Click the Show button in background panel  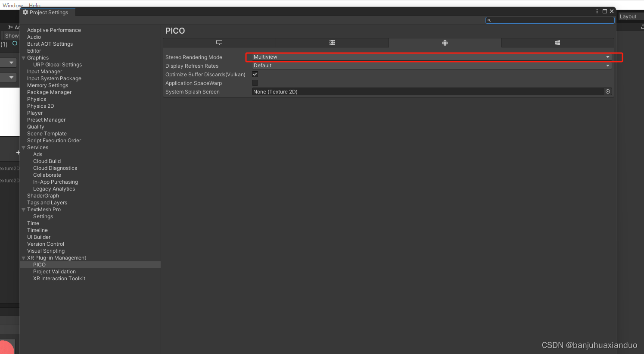click(12, 36)
